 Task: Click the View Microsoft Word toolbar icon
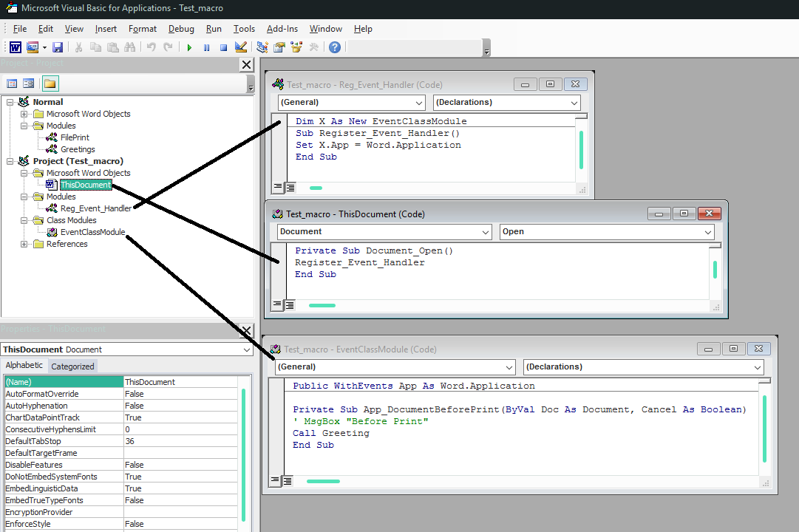click(15, 47)
